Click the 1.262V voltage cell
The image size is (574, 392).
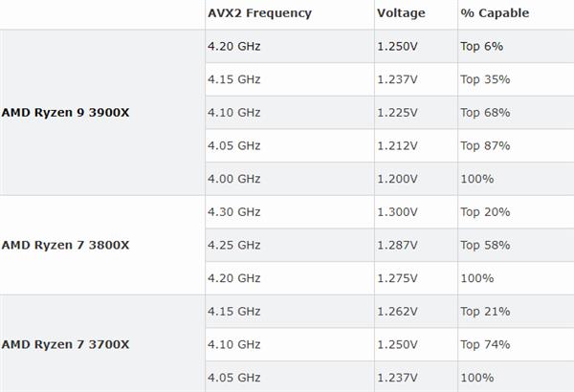click(x=397, y=311)
